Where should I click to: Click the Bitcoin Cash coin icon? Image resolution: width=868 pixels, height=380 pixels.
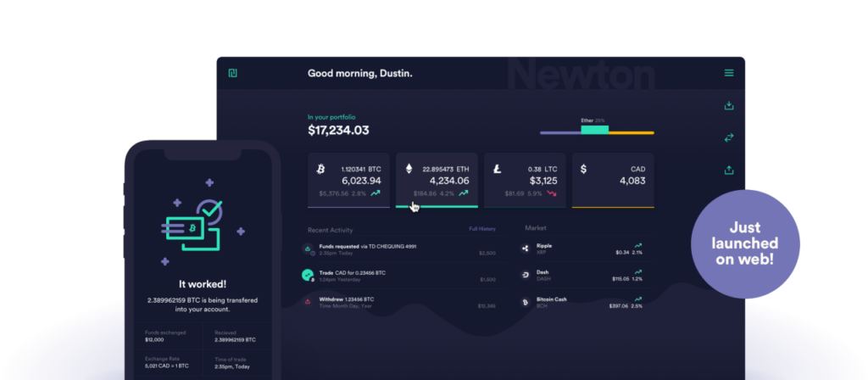coord(526,302)
